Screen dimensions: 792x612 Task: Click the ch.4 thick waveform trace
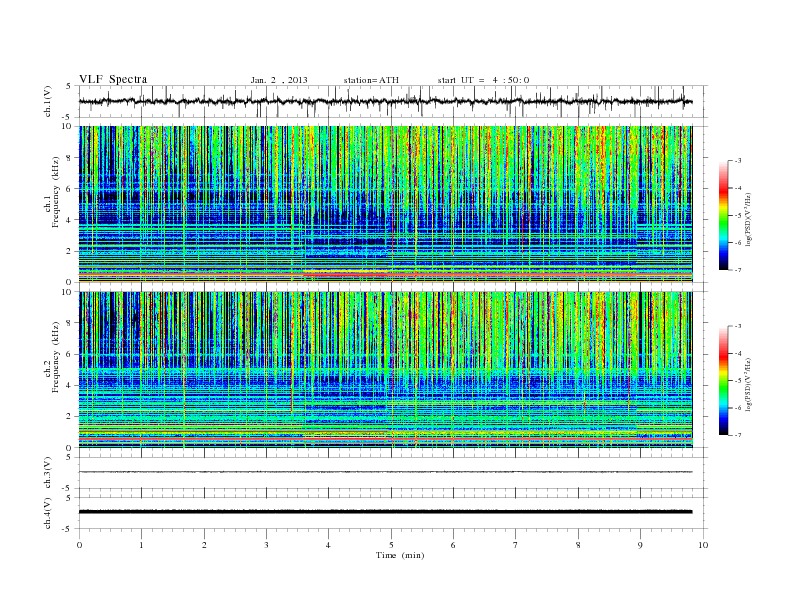tap(385, 512)
